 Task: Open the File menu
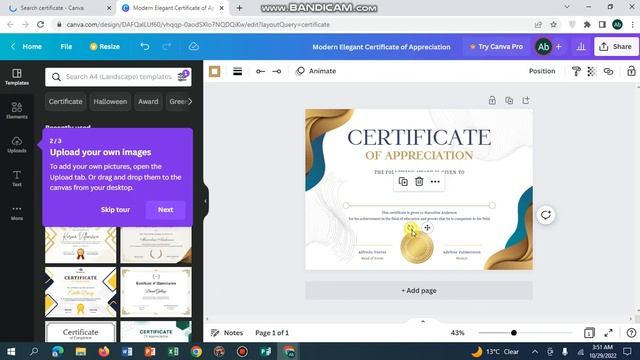(x=66, y=47)
